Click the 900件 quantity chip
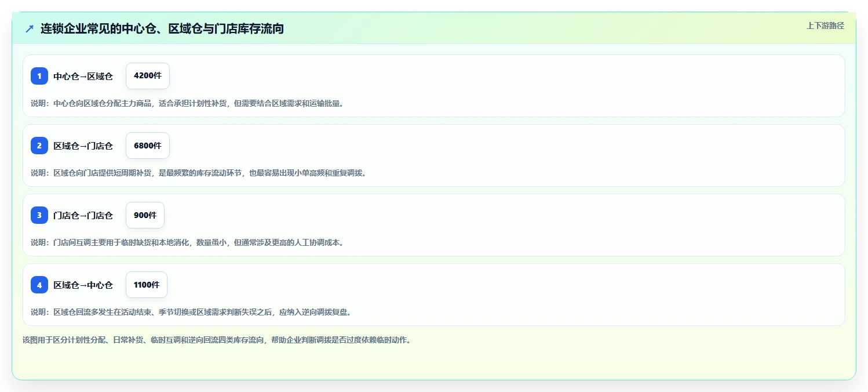 tap(145, 215)
